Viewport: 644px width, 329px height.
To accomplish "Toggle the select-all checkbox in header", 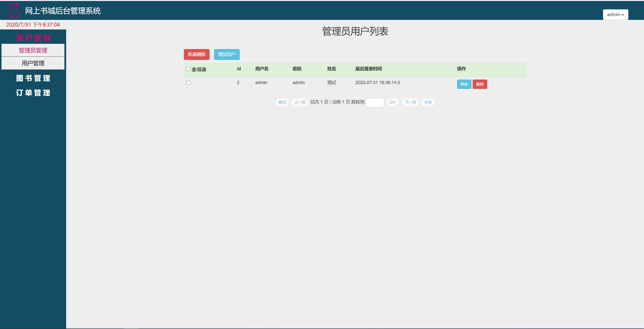I will click(188, 69).
